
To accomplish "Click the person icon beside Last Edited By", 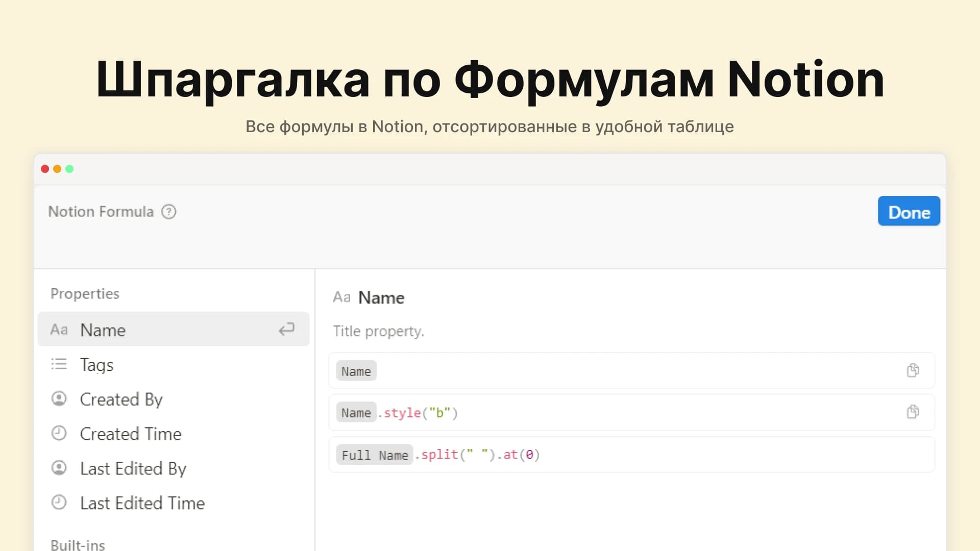I will coord(59,468).
